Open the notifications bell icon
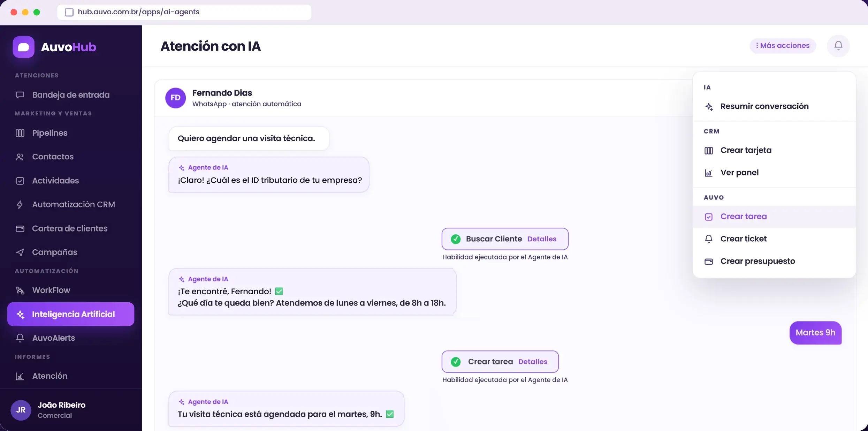Screen dimensions: 868x431 click(x=838, y=46)
